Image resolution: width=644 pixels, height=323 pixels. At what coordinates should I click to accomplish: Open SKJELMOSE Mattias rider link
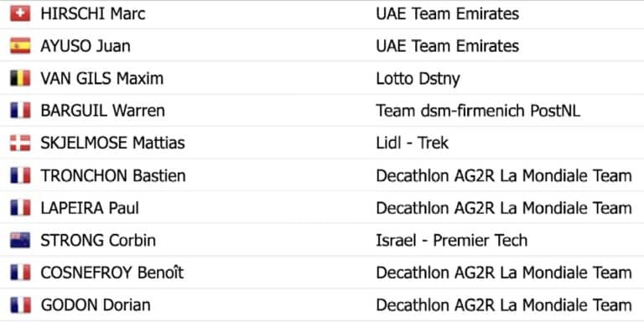pos(112,143)
